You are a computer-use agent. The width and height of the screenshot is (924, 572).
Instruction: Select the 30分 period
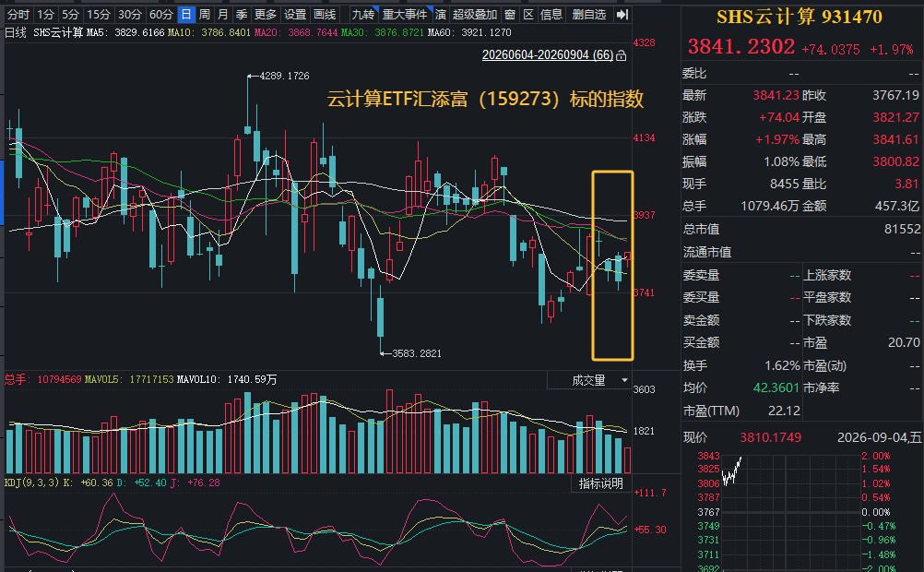(x=130, y=14)
